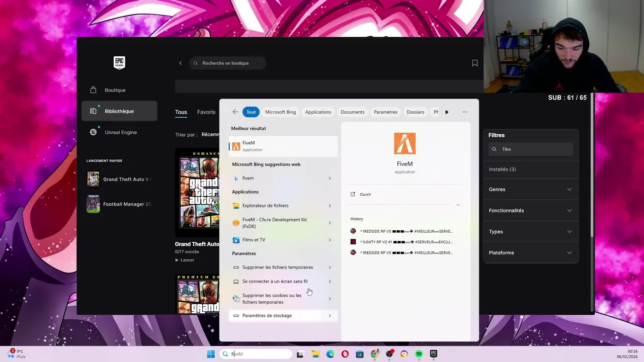
Task: Switch to the Favoris library tab
Action: (206, 112)
